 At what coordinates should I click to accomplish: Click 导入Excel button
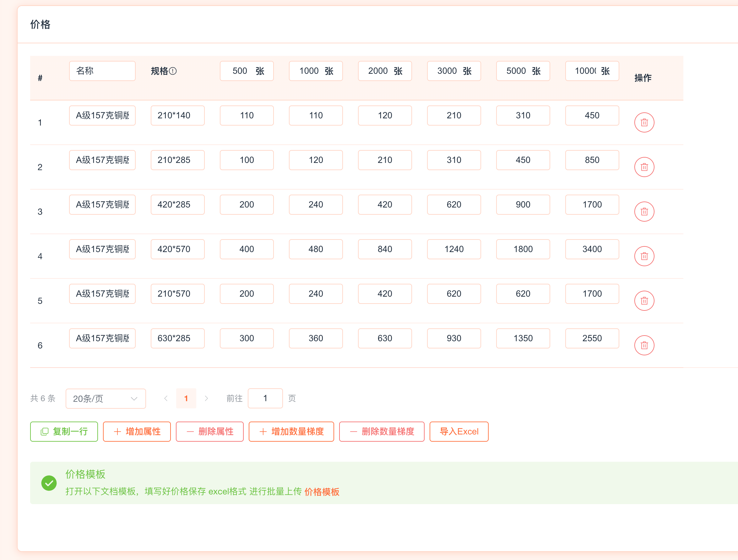click(459, 432)
